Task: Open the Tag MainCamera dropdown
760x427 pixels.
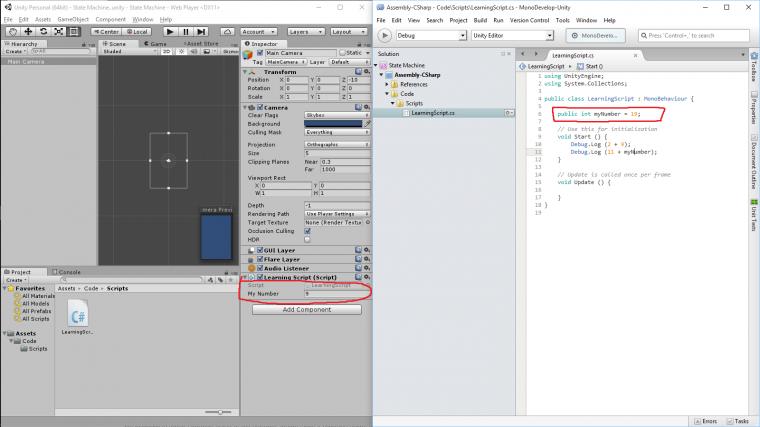Action: click(x=286, y=62)
